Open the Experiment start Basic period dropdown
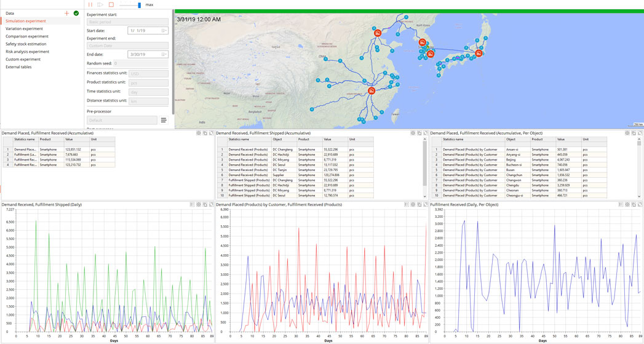The image size is (644, 344). tap(127, 22)
